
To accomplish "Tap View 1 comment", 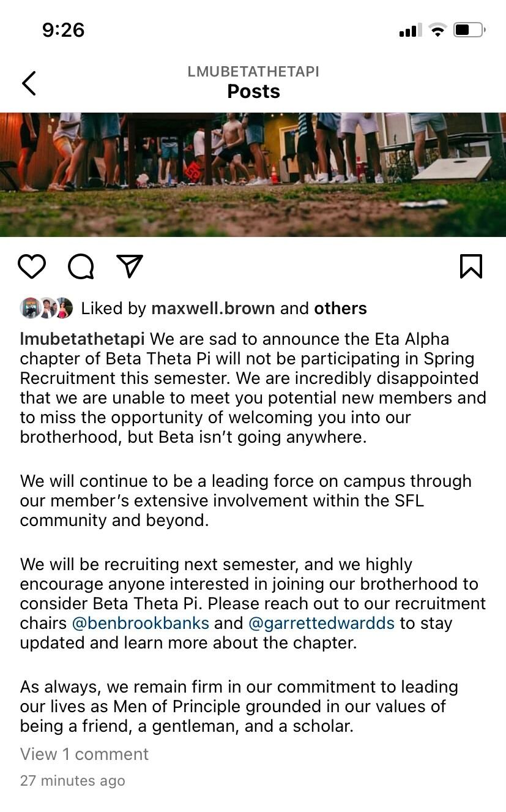I will [84, 754].
